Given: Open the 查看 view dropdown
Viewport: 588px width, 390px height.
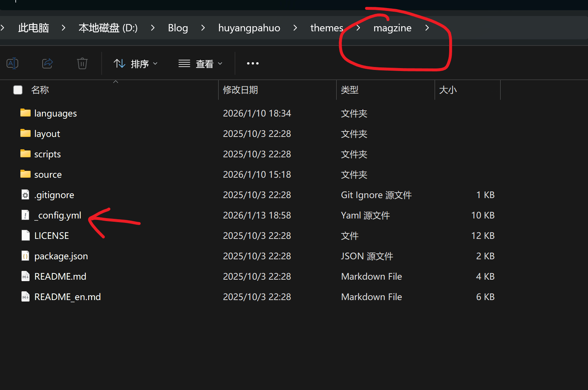Looking at the screenshot, I should (200, 64).
